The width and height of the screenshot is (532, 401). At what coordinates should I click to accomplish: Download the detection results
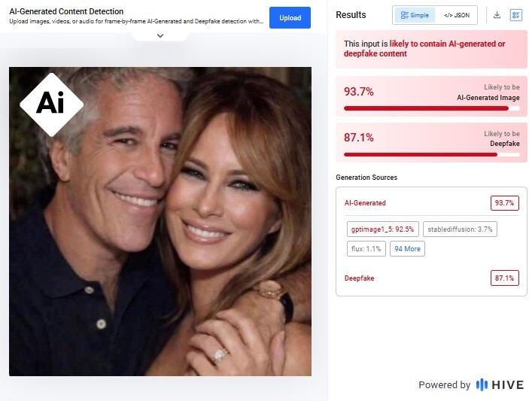coord(497,15)
